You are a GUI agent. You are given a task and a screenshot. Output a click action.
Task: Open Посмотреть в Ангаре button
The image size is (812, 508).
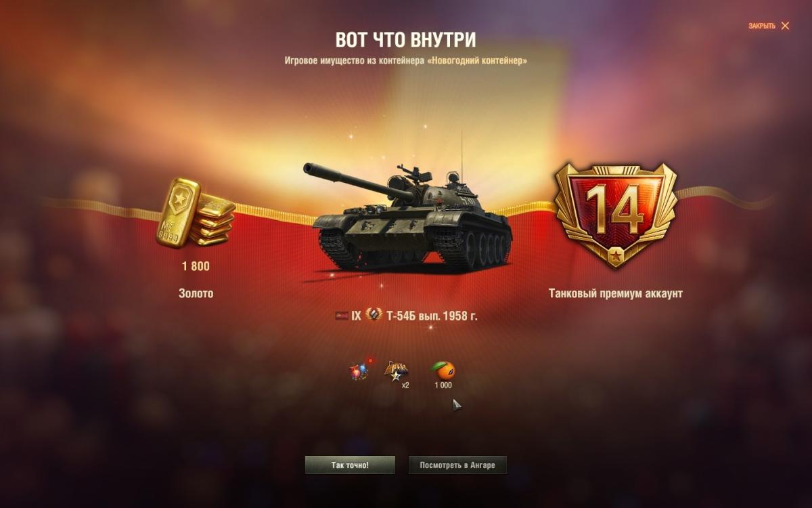[x=457, y=465]
